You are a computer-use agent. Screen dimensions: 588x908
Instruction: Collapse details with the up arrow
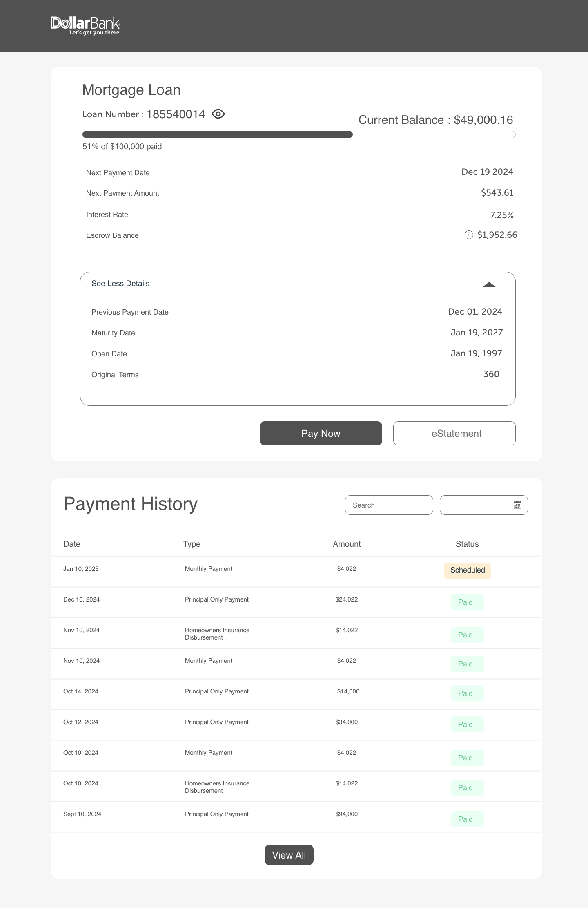tap(489, 285)
